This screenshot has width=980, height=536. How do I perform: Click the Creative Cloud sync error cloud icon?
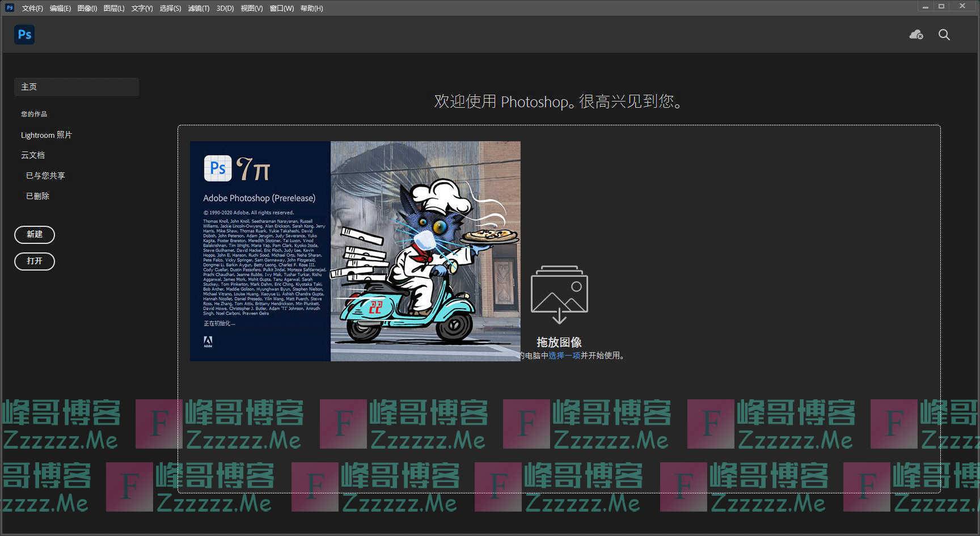916,35
